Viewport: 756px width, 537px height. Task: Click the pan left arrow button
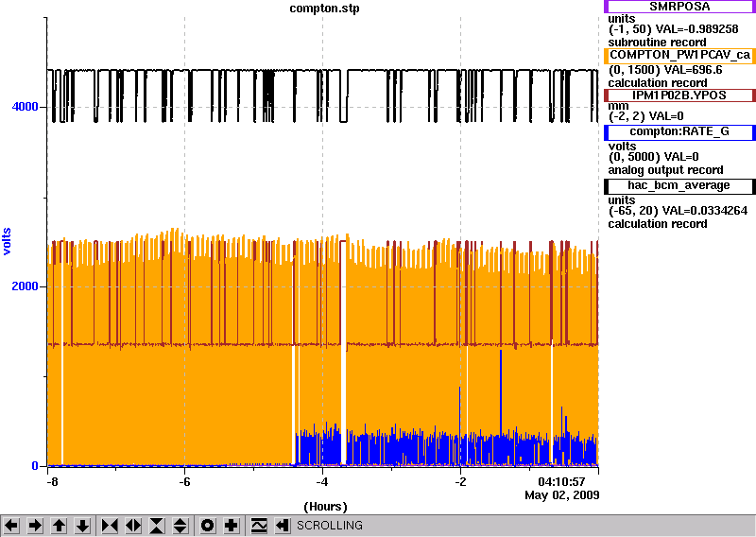pos(11,525)
